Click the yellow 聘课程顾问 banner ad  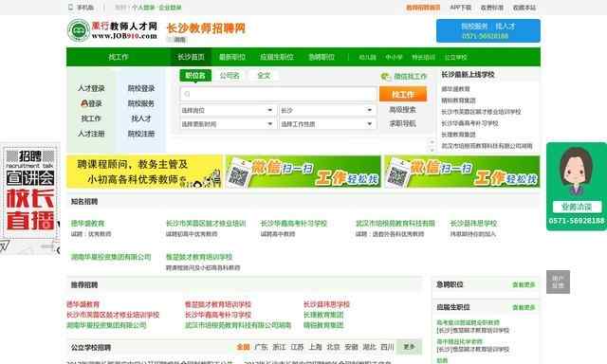(x=144, y=172)
